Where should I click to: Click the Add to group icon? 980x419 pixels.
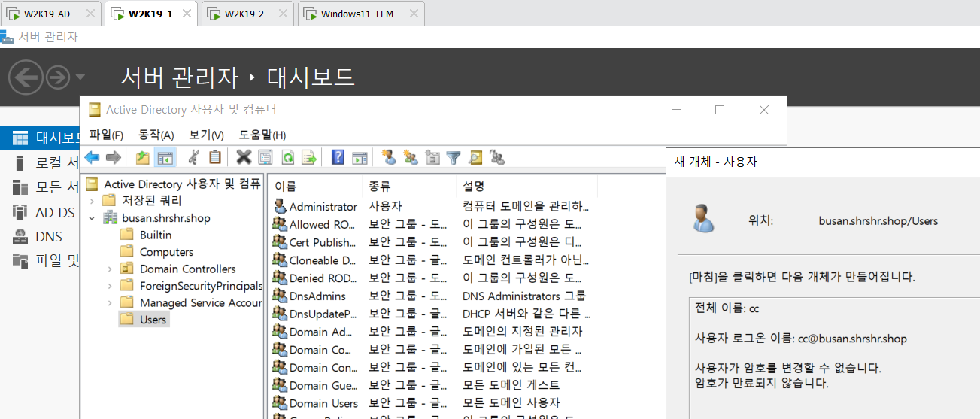pyautogui.click(x=496, y=157)
